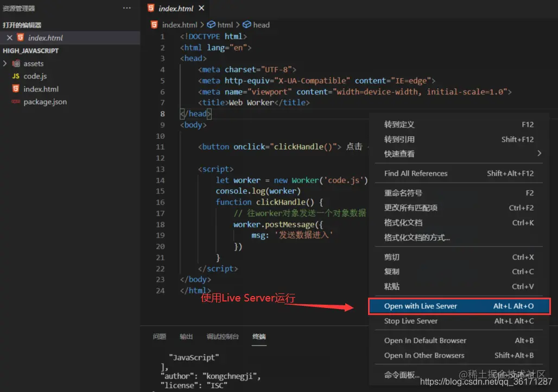Click Open with Live Server

(x=459, y=306)
